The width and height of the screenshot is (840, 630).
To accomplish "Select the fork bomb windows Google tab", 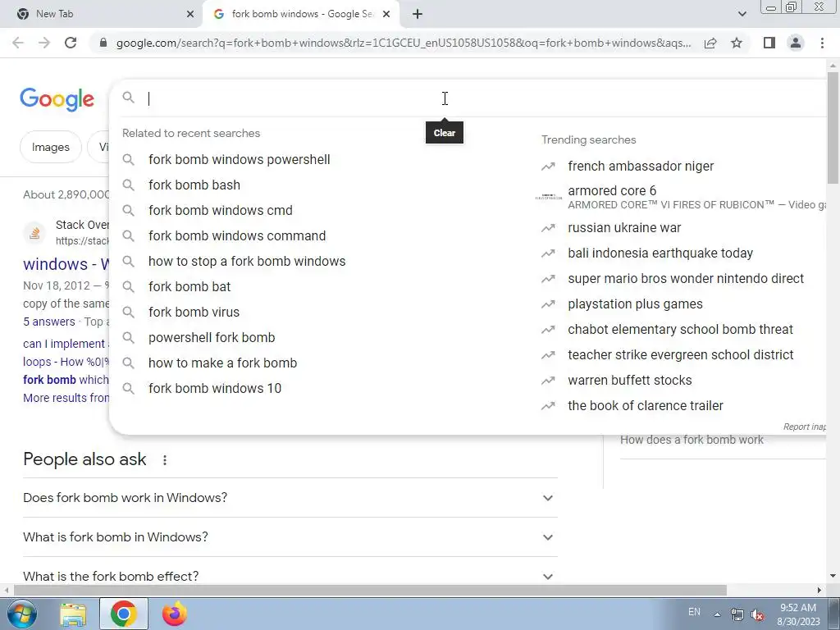I will coord(302,14).
